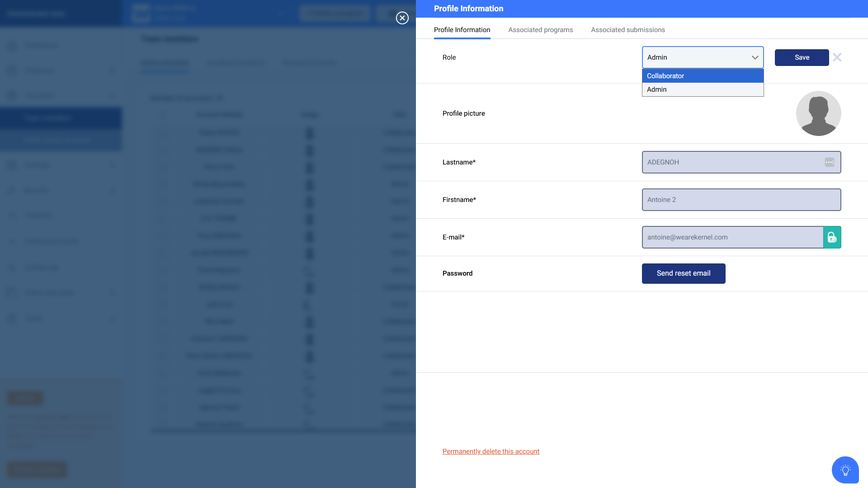Switch to Associated programs tab
The height and width of the screenshot is (488, 868).
pos(540,30)
